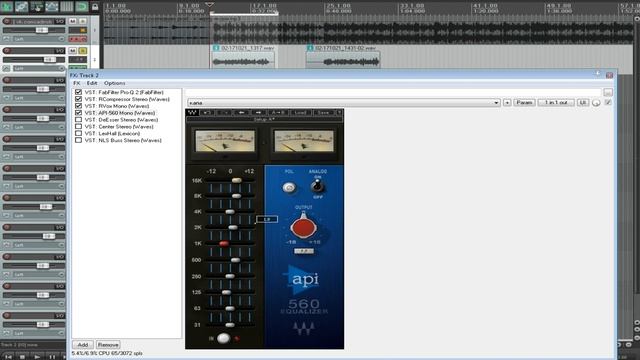
Task: Open the Edit menu in FX window
Action: click(92, 83)
